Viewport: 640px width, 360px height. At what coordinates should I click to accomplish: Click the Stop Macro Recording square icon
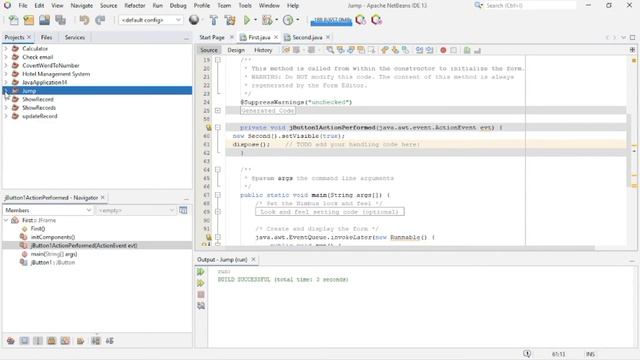(x=453, y=50)
